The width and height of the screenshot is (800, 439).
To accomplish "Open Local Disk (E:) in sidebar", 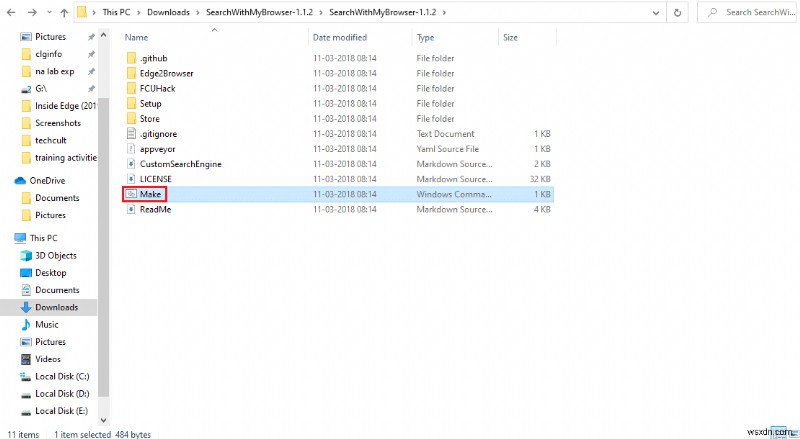I will [x=61, y=411].
